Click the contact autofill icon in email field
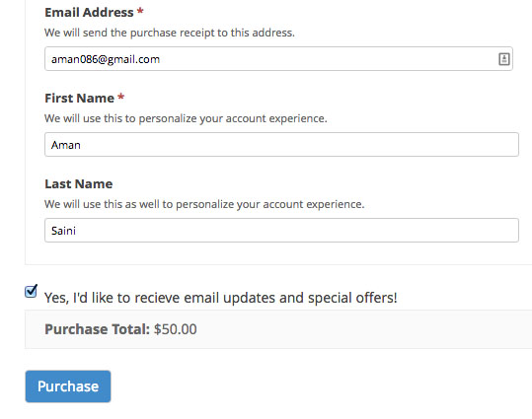This screenshot has width=532, height=419. click(x=503, y=59)
